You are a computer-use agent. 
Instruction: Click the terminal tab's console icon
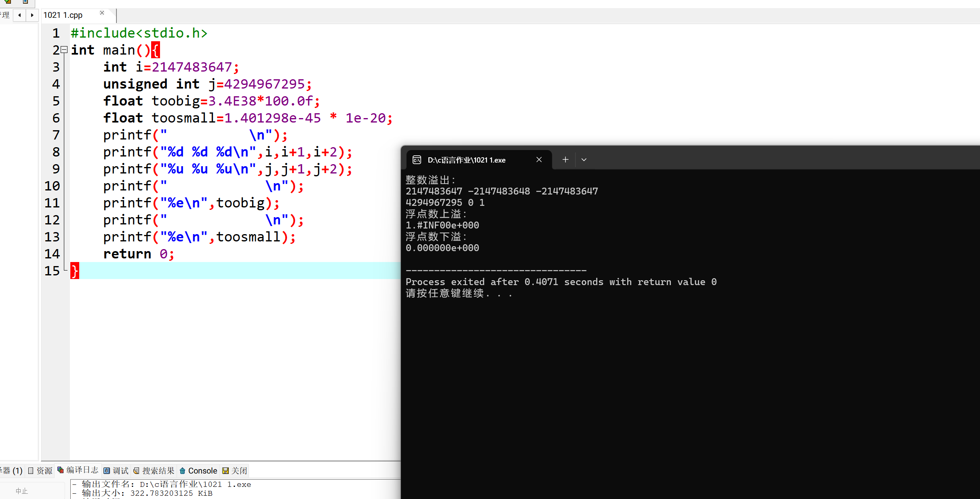pos(417,160)
